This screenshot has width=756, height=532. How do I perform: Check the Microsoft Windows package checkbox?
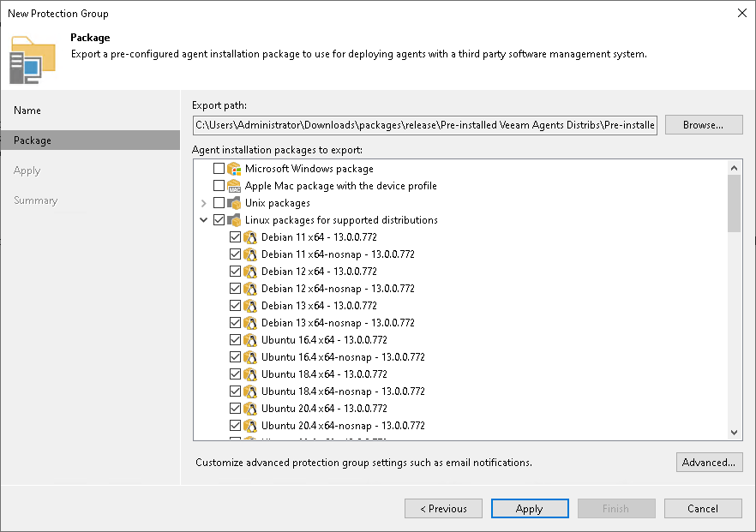219,168
